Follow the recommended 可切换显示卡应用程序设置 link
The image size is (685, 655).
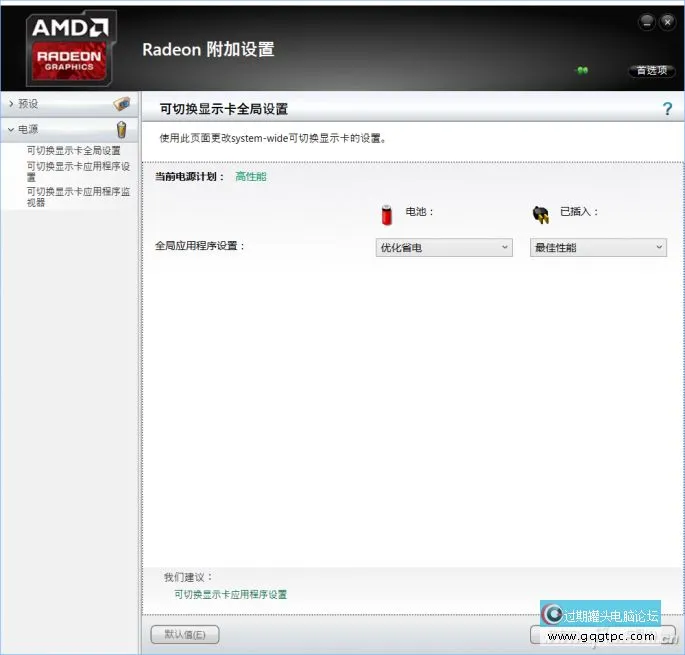click(230, 594)
